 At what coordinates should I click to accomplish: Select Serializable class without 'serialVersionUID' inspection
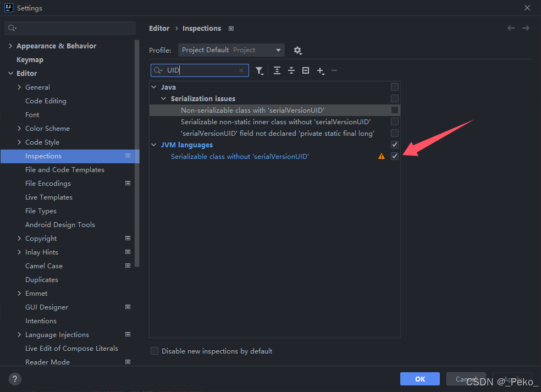(240, 156)
